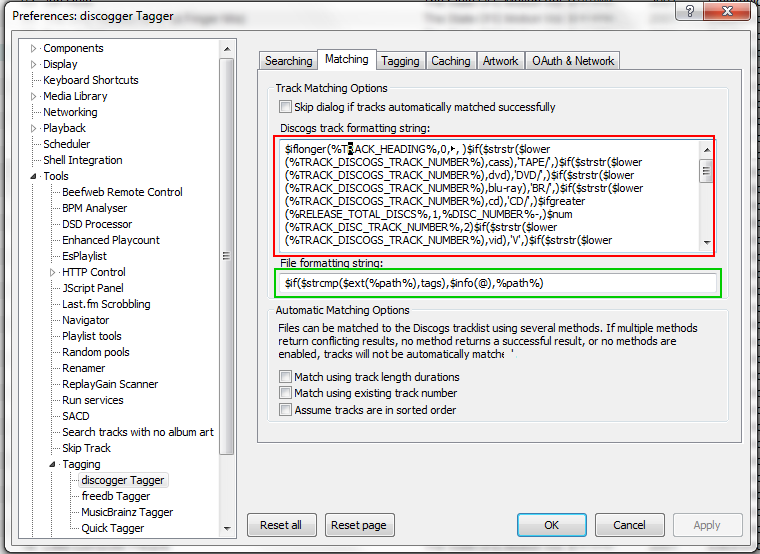Expand the Components tree node

click(x=33, y=48)
